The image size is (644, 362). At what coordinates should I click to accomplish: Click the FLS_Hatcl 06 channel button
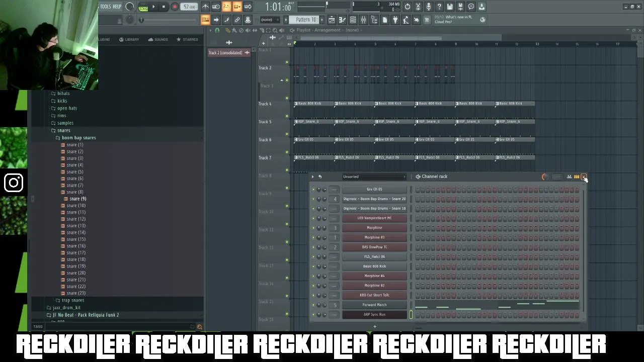[374, 256]
